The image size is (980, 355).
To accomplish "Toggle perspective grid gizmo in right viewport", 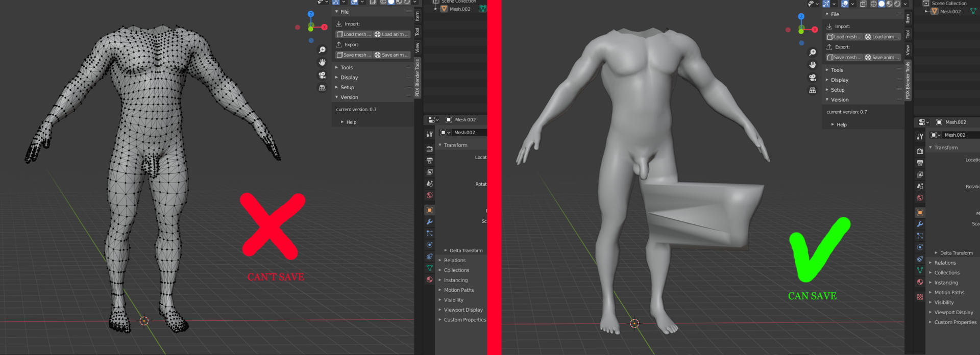I will coord(813,90).
